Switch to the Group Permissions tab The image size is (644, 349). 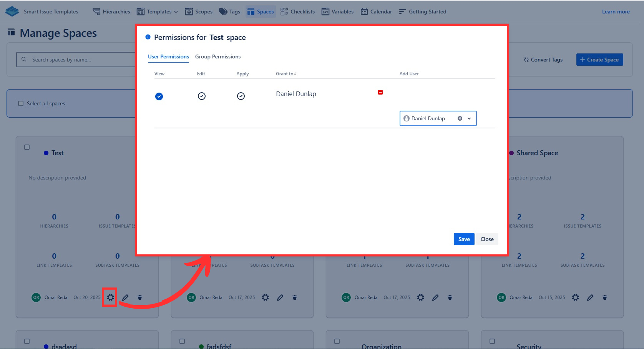(x=218, y=57)
